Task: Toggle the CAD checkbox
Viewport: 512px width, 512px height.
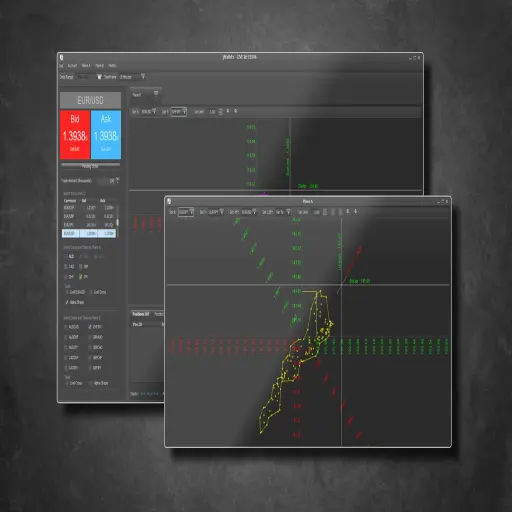Action: pyautogui.click(x=66, y=267)
